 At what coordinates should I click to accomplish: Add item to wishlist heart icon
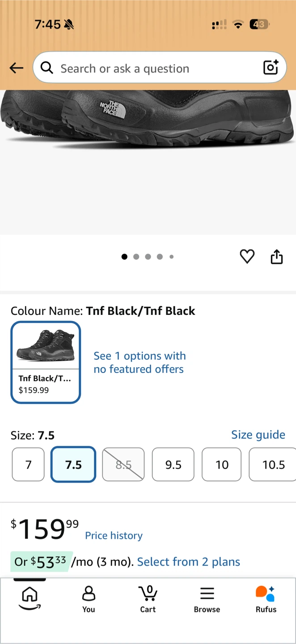click(247, 256)
